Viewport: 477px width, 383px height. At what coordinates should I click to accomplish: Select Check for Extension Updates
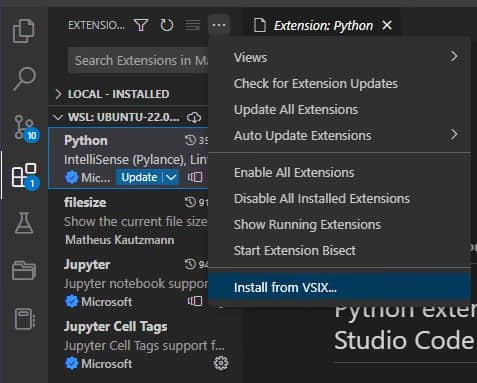[x=339, y=84]
